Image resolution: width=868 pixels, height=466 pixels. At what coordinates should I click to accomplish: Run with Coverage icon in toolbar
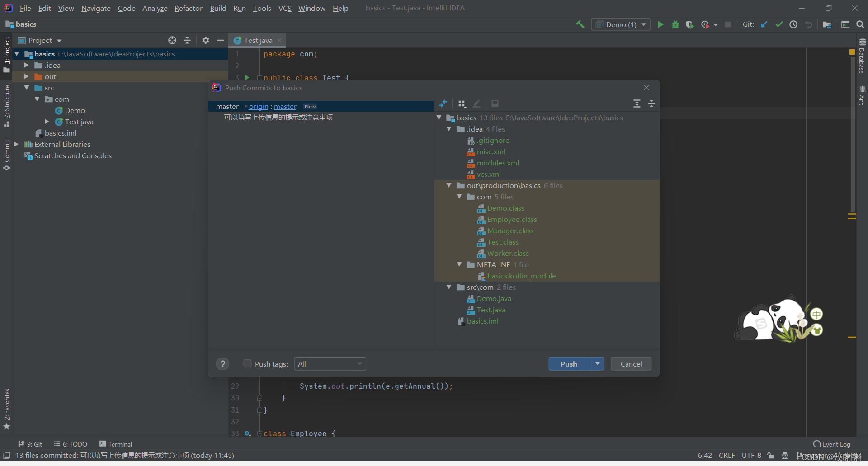click(689, 24)
